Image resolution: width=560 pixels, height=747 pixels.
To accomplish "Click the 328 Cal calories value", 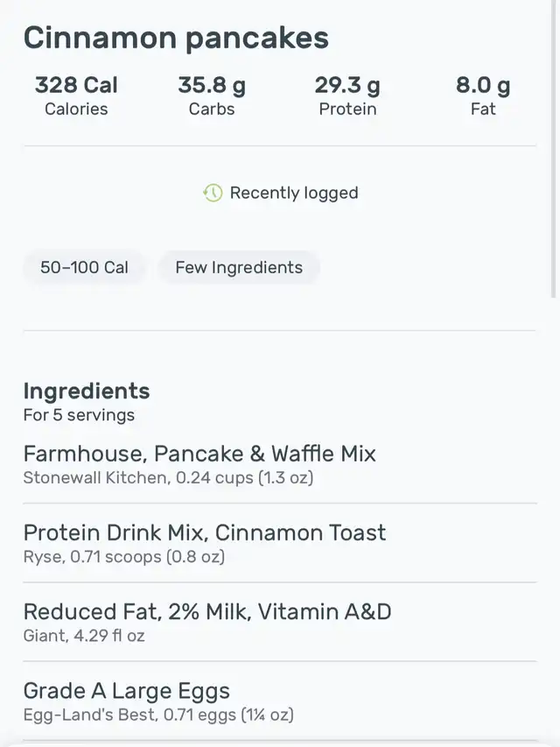I will pyautogui.click(x=76, y=85).
